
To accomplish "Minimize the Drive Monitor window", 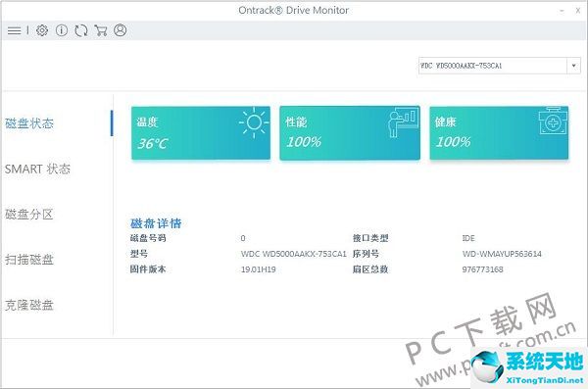I will tap(562, 11).
